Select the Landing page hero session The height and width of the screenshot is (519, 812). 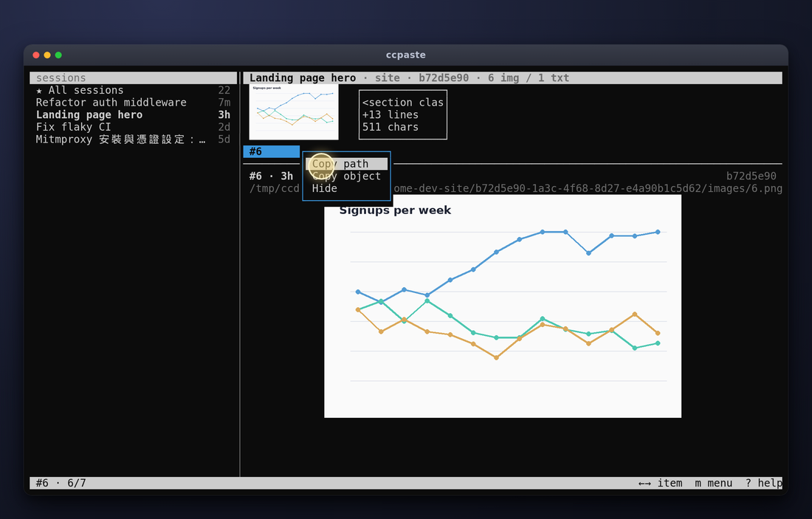pos(133,115)
